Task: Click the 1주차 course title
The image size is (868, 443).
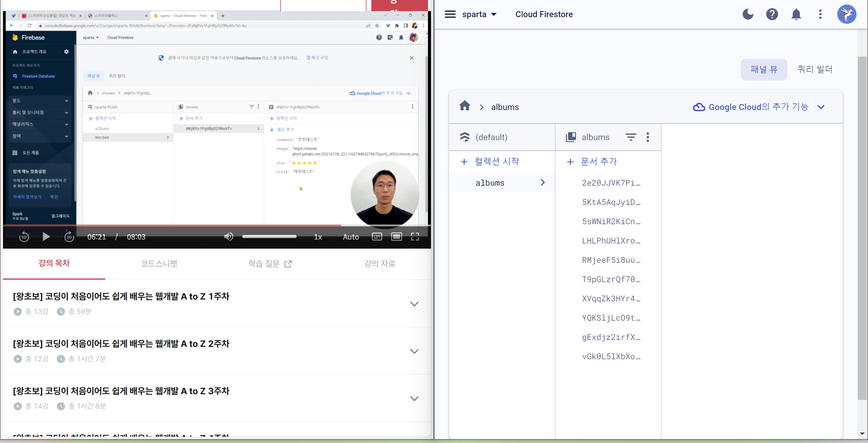Action: point(121,297)
